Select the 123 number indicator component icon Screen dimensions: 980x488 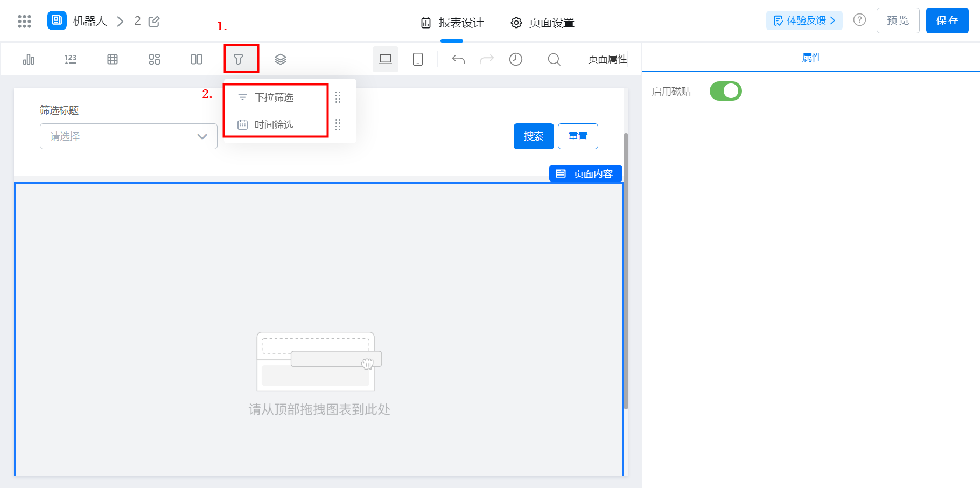[x=71, y=59]
